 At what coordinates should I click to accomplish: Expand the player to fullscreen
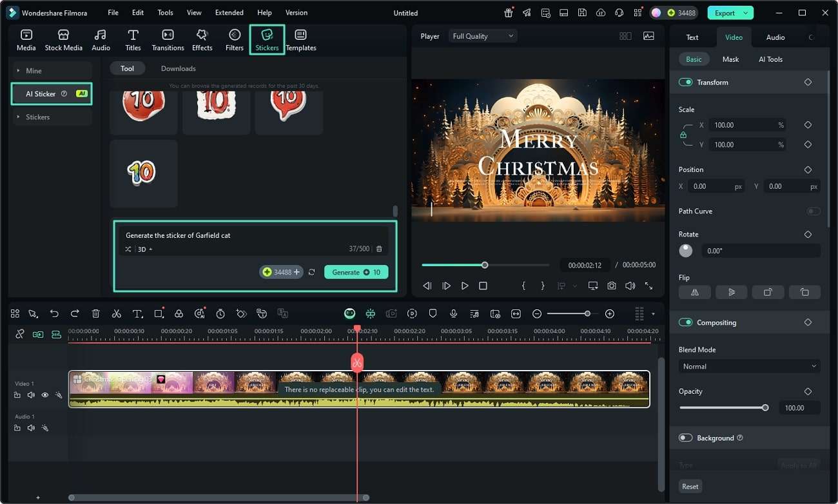pyautogui.click(x=648, y=286)
